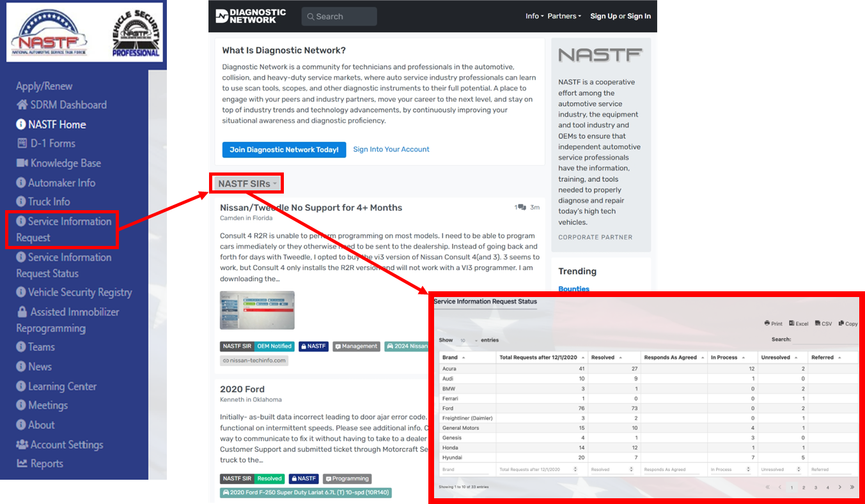Sort table by Unresolved column
The height and width of the screenshot is (504, 865).
click(782, 358)
